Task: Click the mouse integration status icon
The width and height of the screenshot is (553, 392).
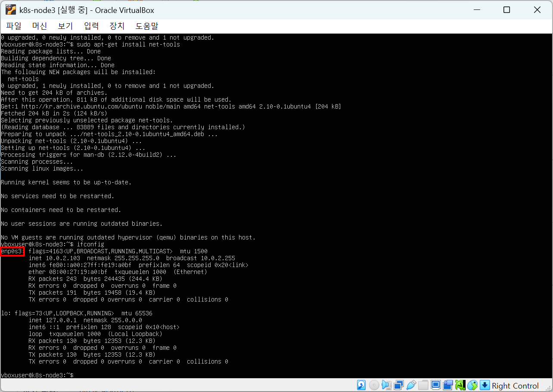Action: pyautogui.click(x=472, y=385)
